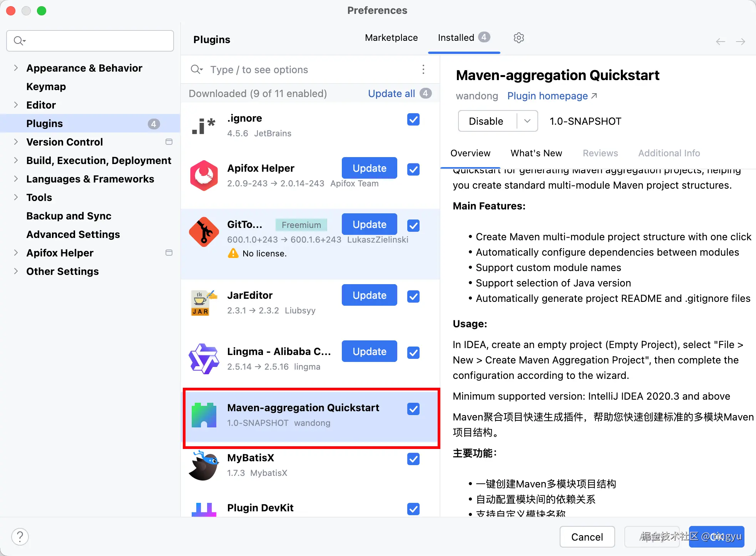Click Update all link
The image size is (756, 556).
pos(391,94)
